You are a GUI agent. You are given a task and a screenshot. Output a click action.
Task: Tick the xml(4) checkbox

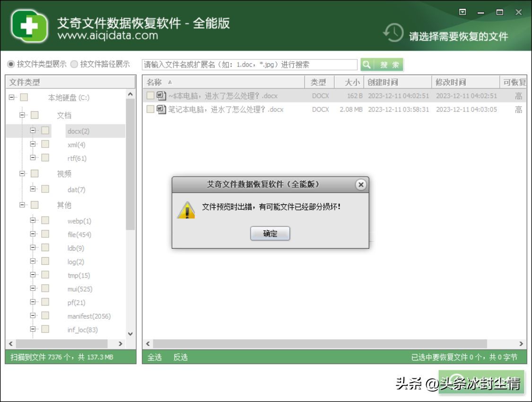coord(45,144)
